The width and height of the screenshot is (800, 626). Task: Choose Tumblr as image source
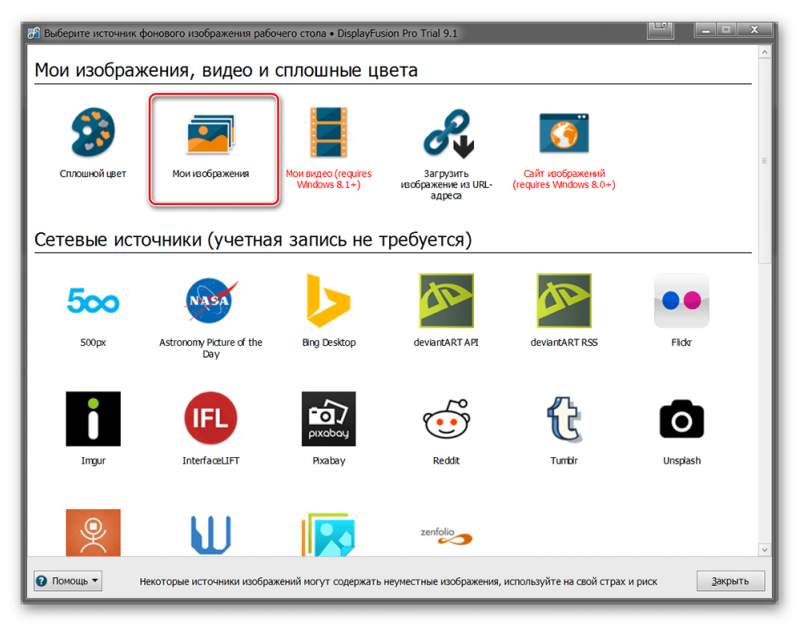pos(564,419)
